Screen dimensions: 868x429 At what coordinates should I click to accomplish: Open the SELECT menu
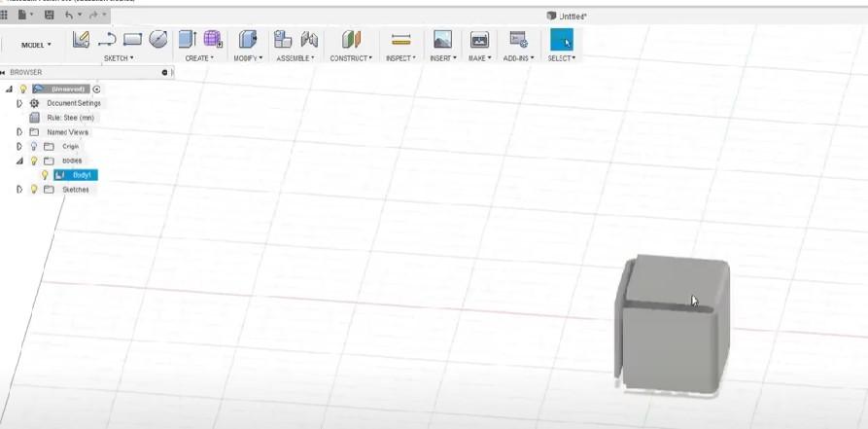click(x=561, y=58)
